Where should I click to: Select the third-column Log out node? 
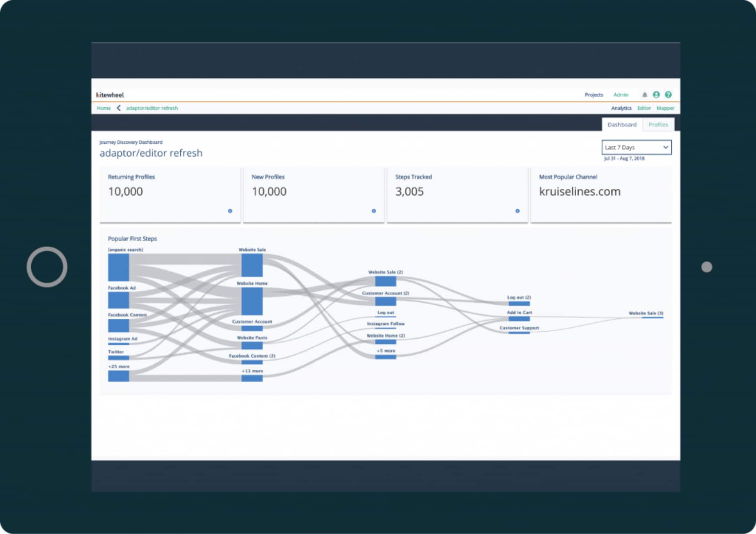pyautogui.click(x=386, y=316)
